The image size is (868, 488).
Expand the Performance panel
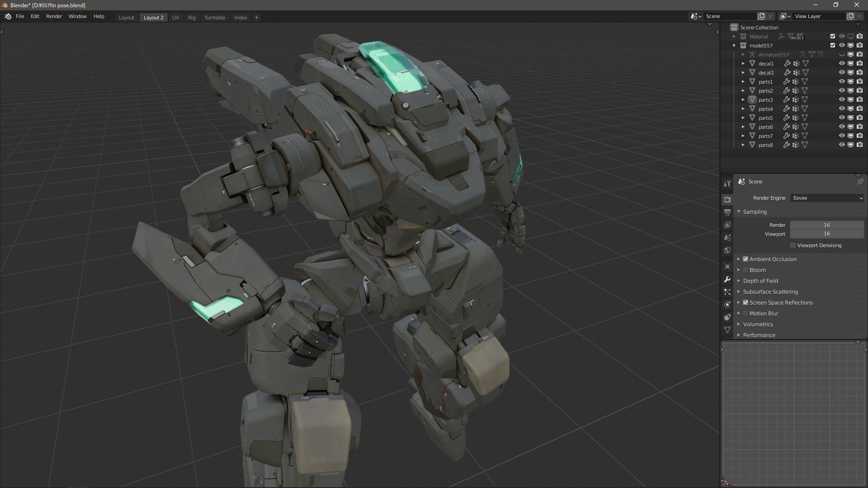point(739,335)
